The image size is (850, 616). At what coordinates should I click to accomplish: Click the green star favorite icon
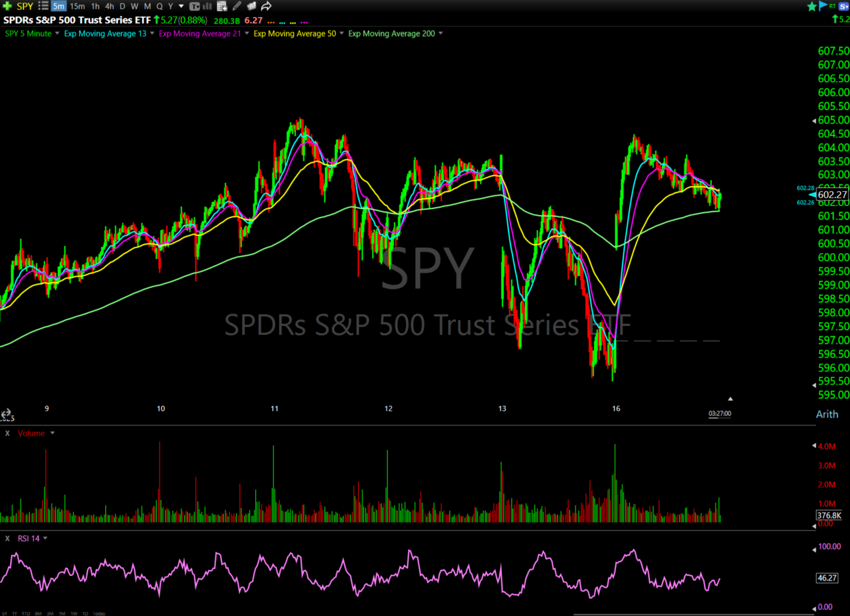click(x=812, y=6)
